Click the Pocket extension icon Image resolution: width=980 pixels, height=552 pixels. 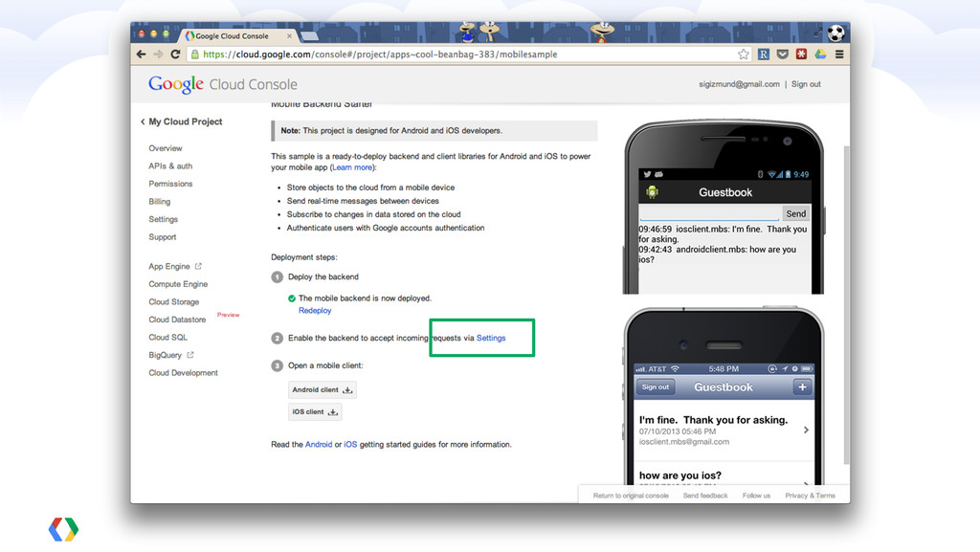coord(783,55)
